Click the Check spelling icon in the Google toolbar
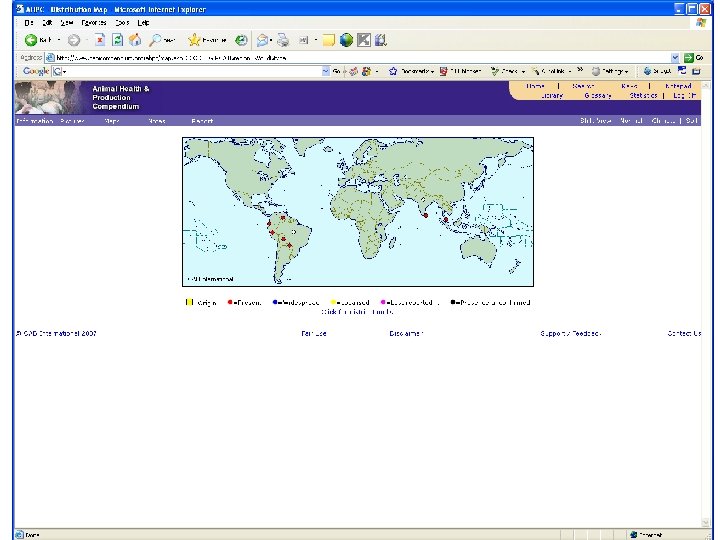This screenshot has width=720, height=540. 495,71
